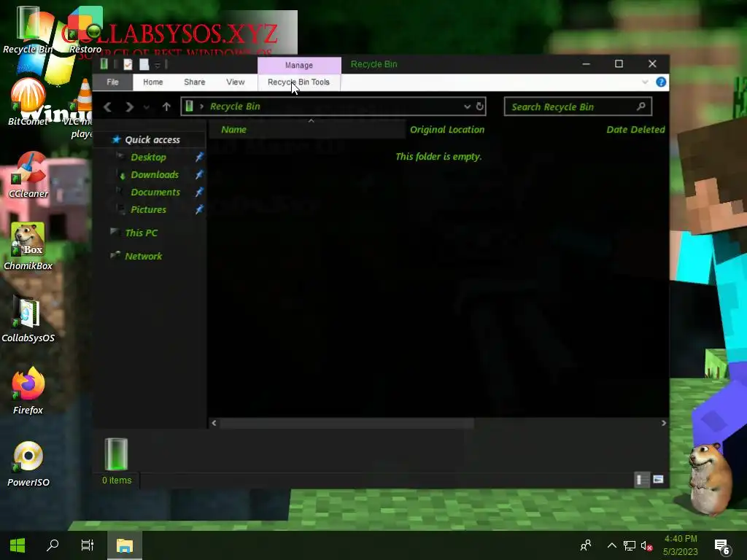Select This PC in navigation pane
The image size is (747, 560).
(141, 233)
